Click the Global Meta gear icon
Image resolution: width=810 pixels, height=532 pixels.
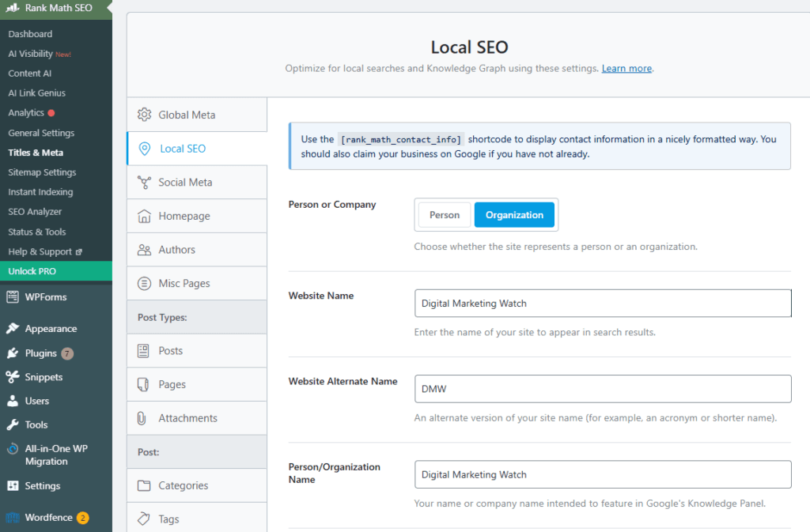pyautogui.click(x=144, y=115)
